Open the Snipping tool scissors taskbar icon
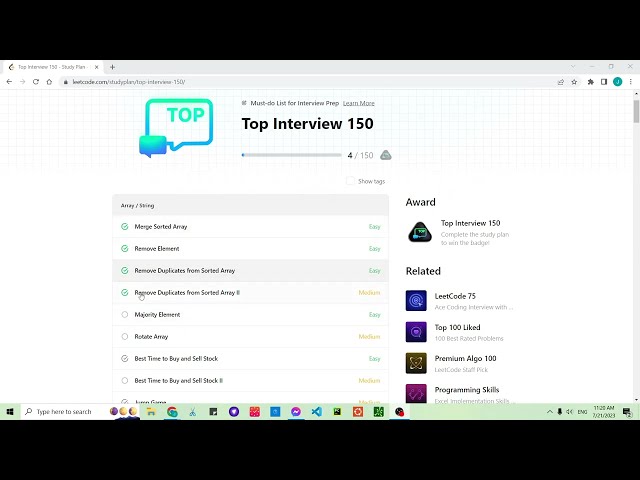Image resolution: width=640 pixels, height=480 pixels. coord(192,412)
